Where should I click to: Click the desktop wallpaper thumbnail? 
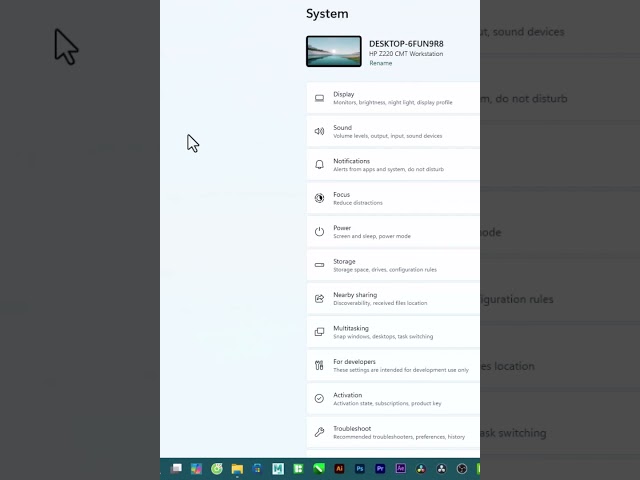coord(334,51)
